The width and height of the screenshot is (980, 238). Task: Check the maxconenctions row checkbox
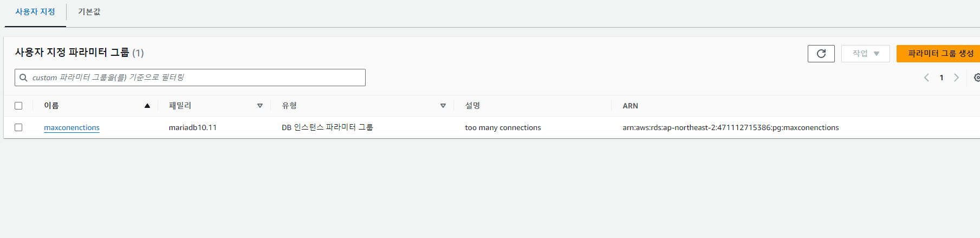[x=18, y=127]
